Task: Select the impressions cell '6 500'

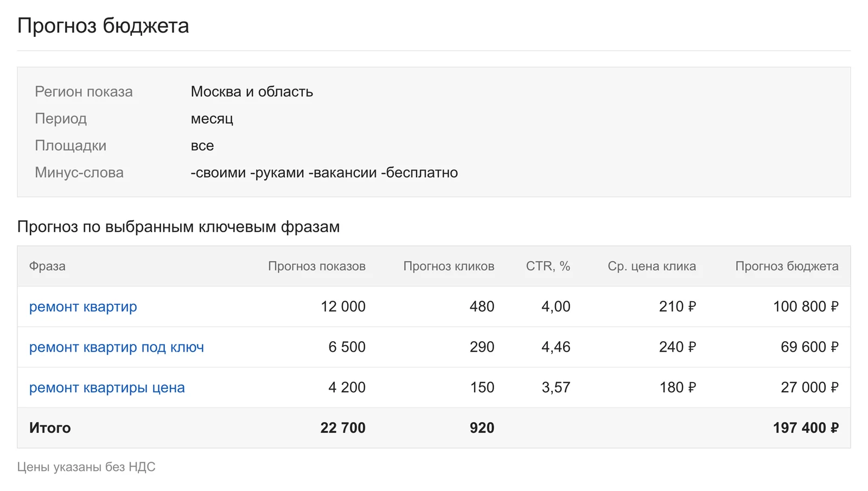Action: coord(347,347)
